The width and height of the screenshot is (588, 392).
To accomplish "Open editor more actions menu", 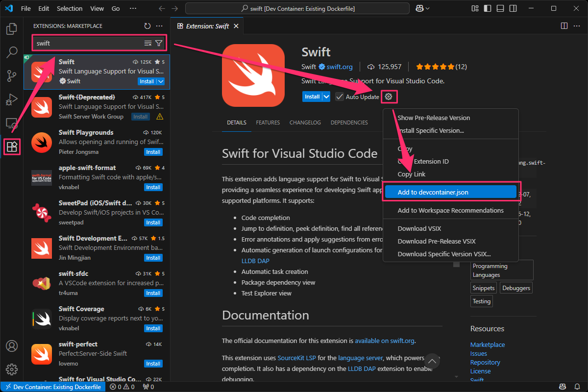I will point(577,26).
